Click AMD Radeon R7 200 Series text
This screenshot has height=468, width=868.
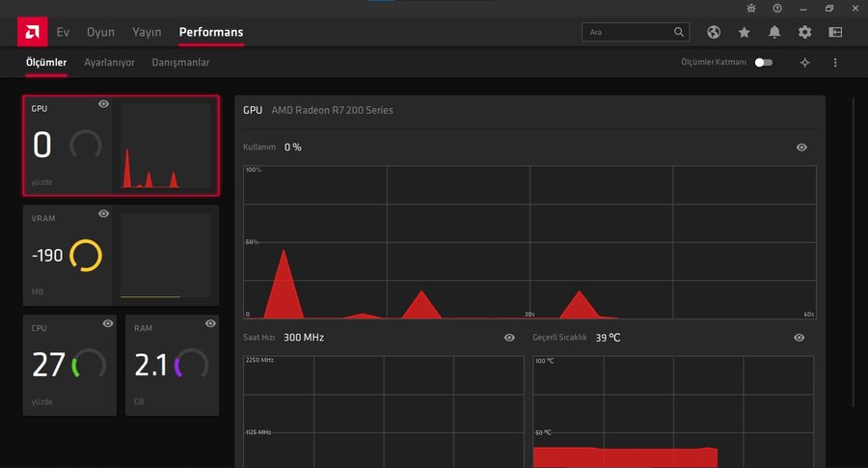point(332,110)
